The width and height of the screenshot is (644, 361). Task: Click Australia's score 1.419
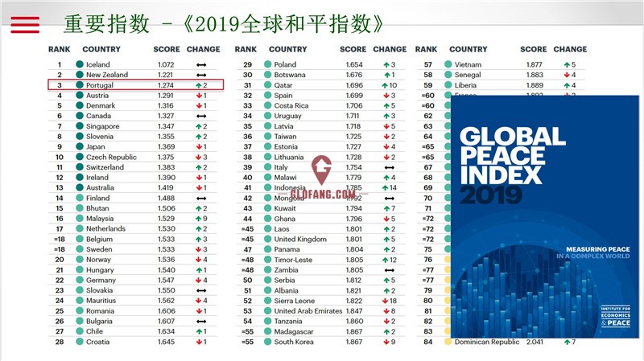pyautogui.click(x=166, y=187)
